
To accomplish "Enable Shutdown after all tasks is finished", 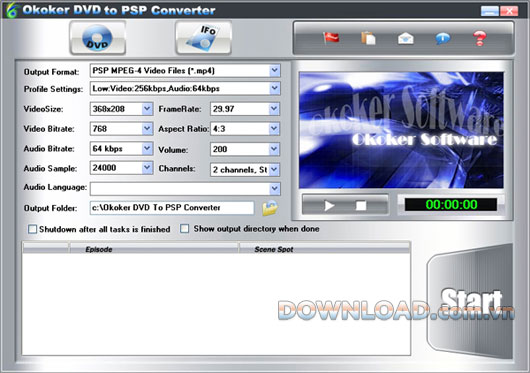I will 32,229.
